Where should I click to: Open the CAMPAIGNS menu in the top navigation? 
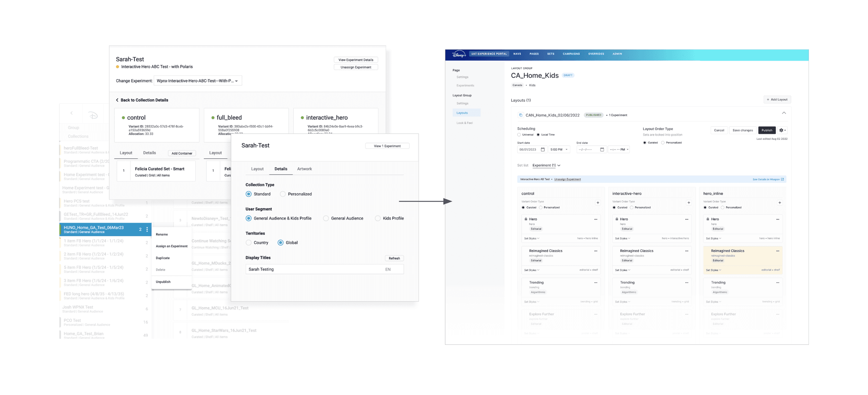point(571,54)
